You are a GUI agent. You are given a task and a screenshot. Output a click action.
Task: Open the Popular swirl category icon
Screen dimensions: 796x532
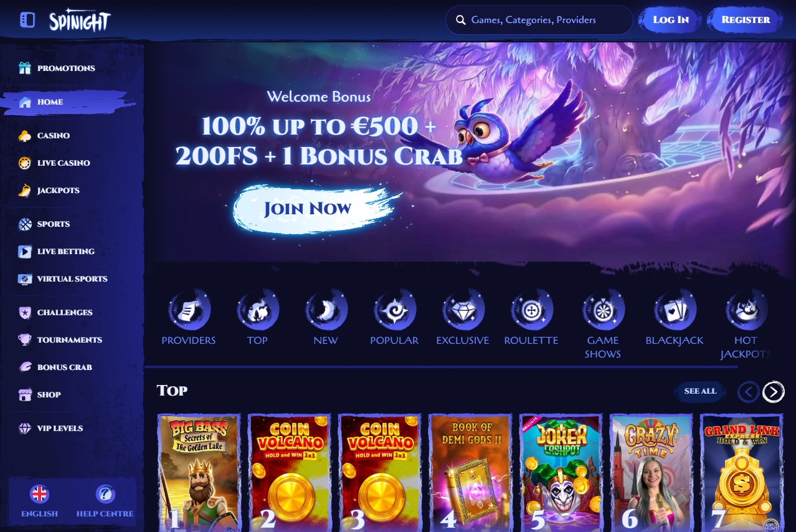click(394, 309)
